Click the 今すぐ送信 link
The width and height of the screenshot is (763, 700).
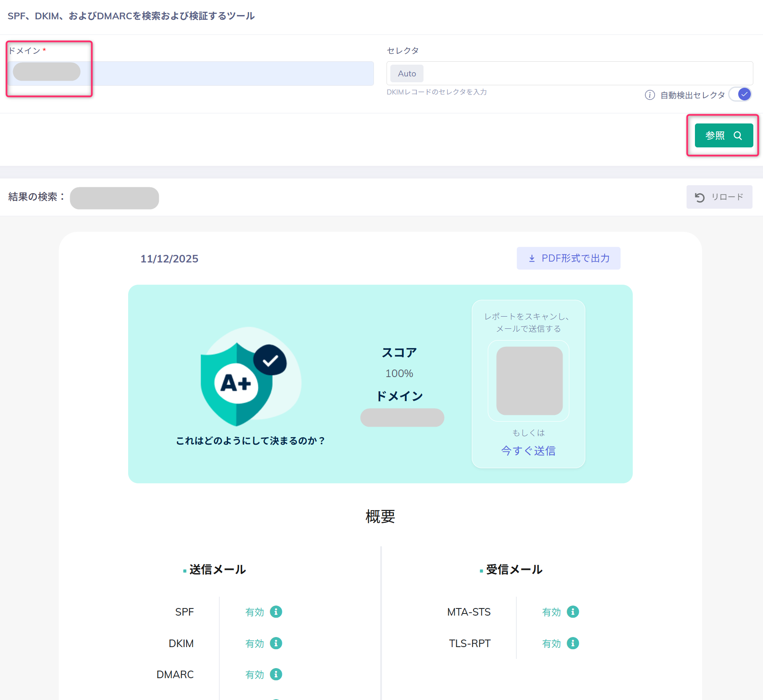(528, 451)
